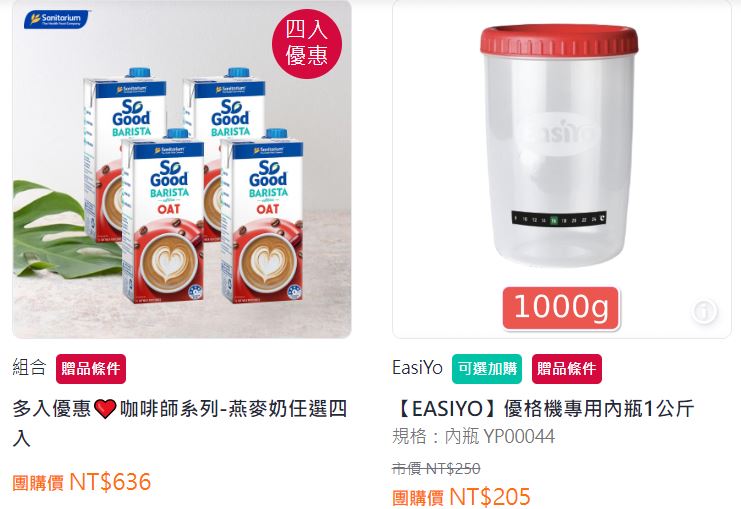Click the red lid of the EasiYo jar
This screenshot has height=509, width=741.
[560, 39]
